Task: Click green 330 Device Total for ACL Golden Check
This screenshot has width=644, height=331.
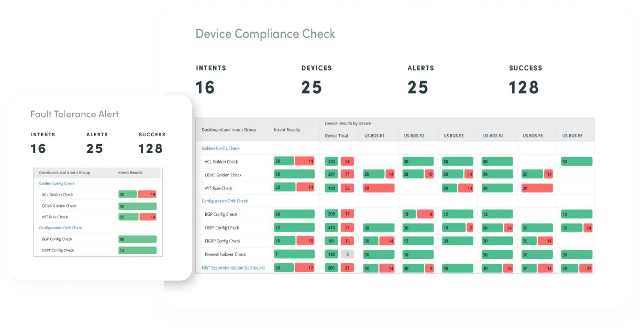Action: coord(331,162)
